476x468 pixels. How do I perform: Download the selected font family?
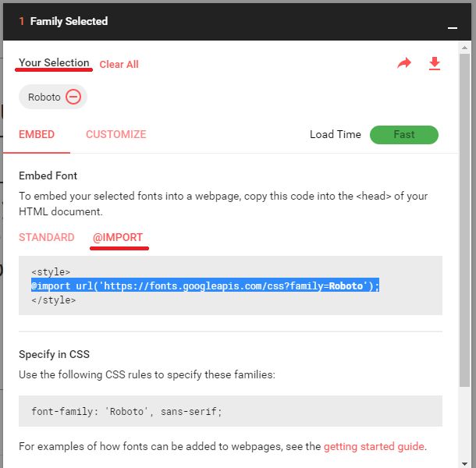tap(435, 64)
